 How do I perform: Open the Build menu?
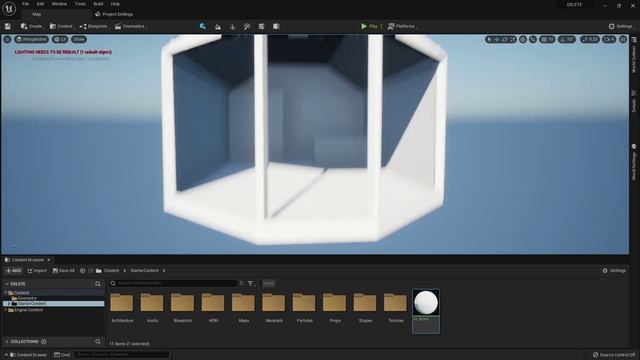click(98, 4)
